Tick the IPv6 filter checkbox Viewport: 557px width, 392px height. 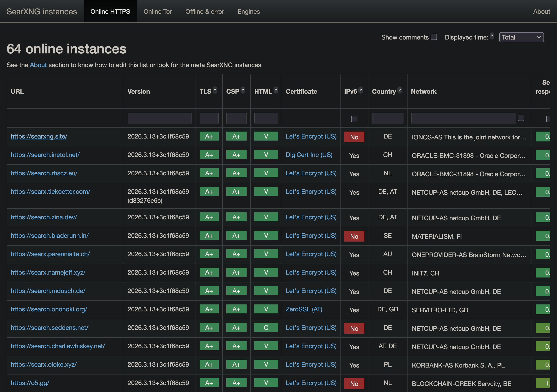[x=354, y=119]
